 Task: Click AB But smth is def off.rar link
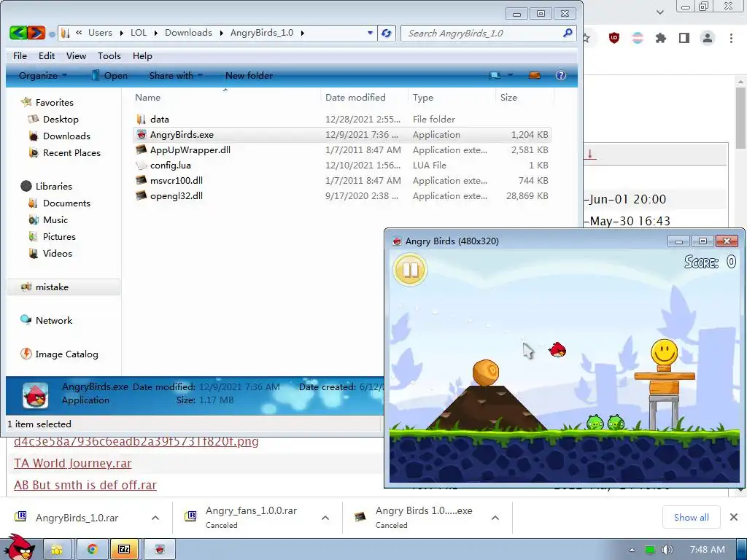click(85, 485)
